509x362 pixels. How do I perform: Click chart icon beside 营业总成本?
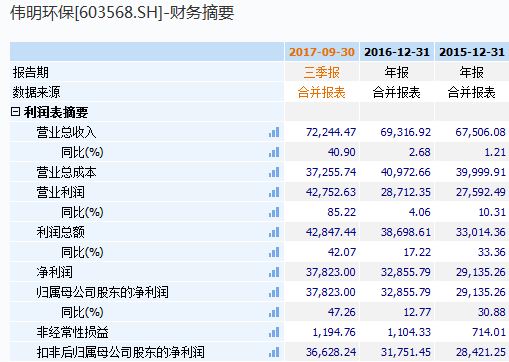274,172
